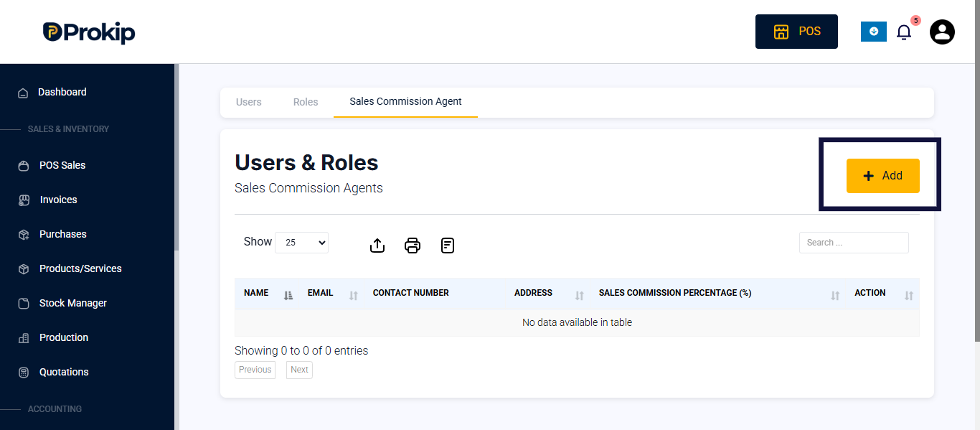980x430 pixels.
Task: Click the Dashboard home icon
Action: 23,93
